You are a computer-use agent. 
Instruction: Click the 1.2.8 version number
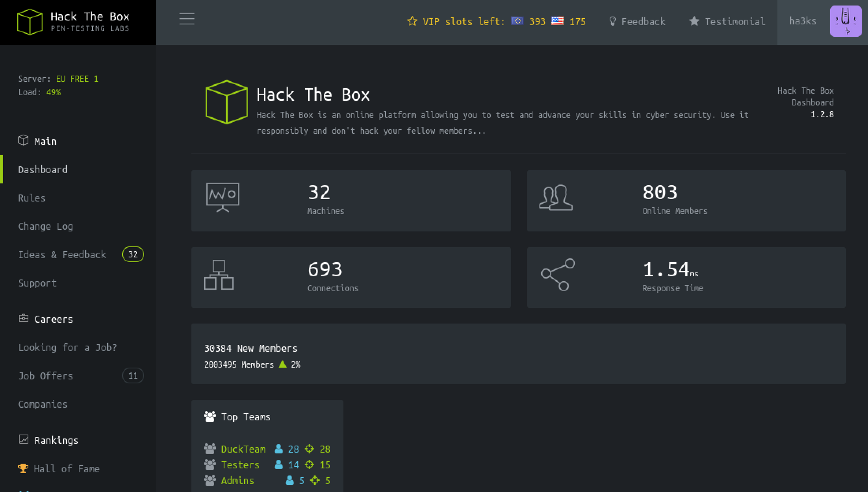[822, 115]
